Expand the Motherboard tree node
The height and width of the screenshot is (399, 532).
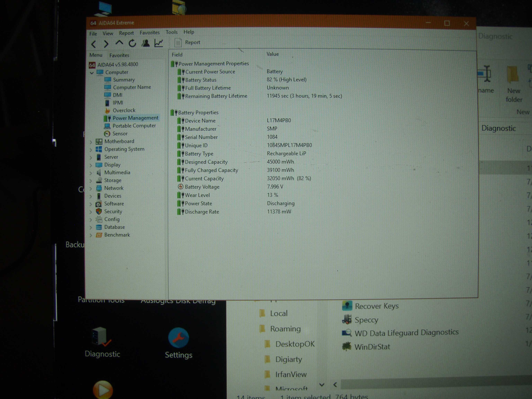(x=91, y=142)
